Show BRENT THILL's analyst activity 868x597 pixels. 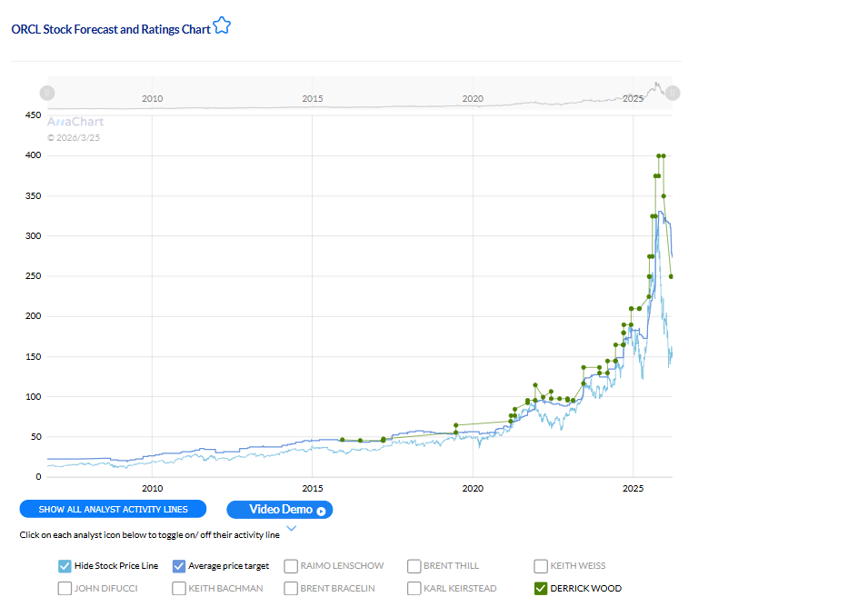(414, 565)
